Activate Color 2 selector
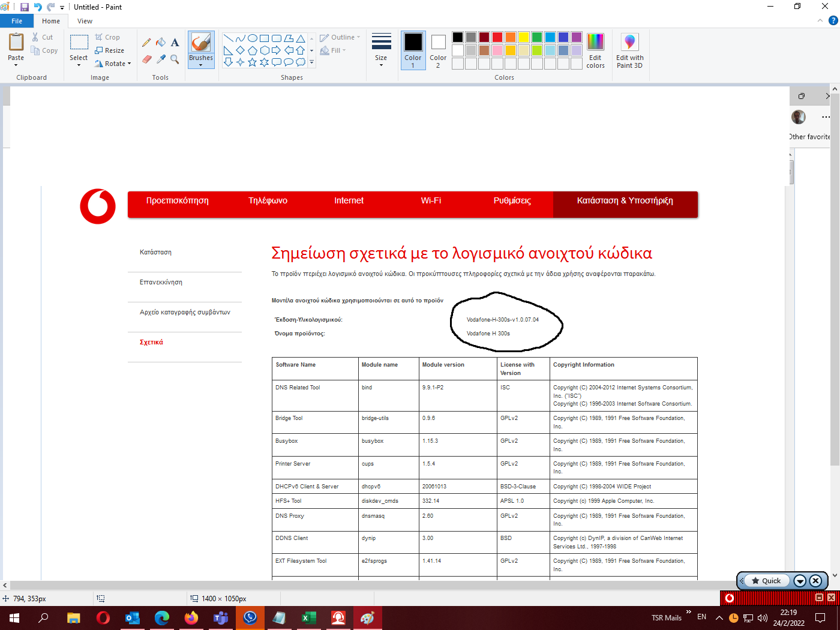Image resolution: width=840 pixels, height=630 pixels. pyautogui.click(x=438, y=50)
